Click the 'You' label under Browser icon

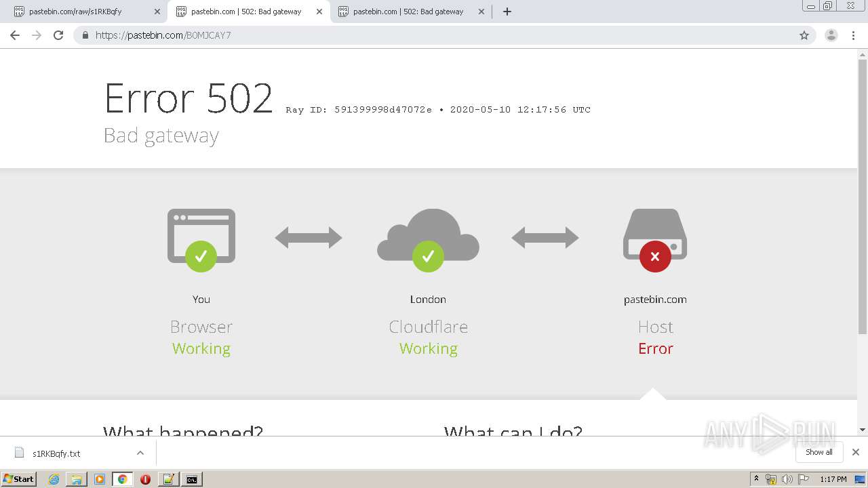[201, 300]
